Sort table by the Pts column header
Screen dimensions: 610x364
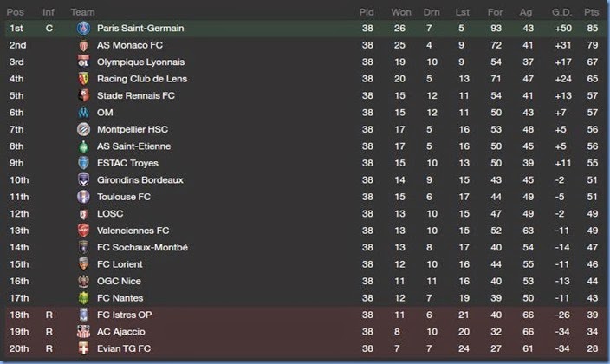point(591,12)
